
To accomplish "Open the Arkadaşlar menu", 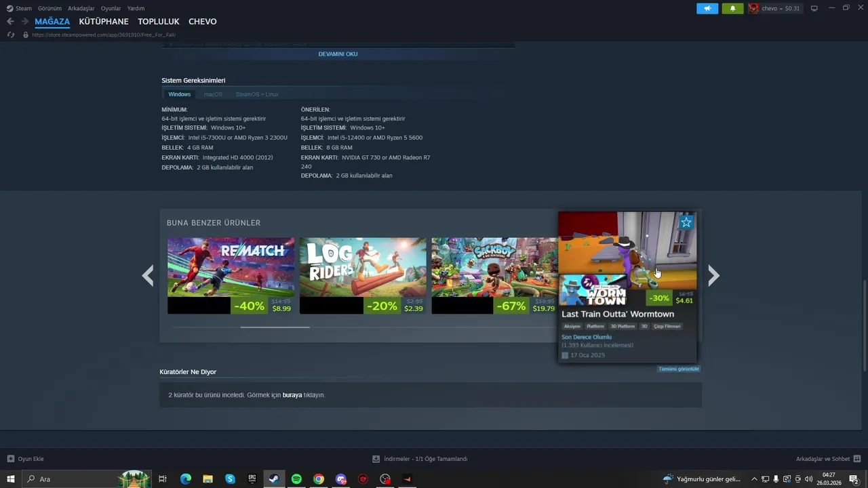I will (x=81, y=8).
